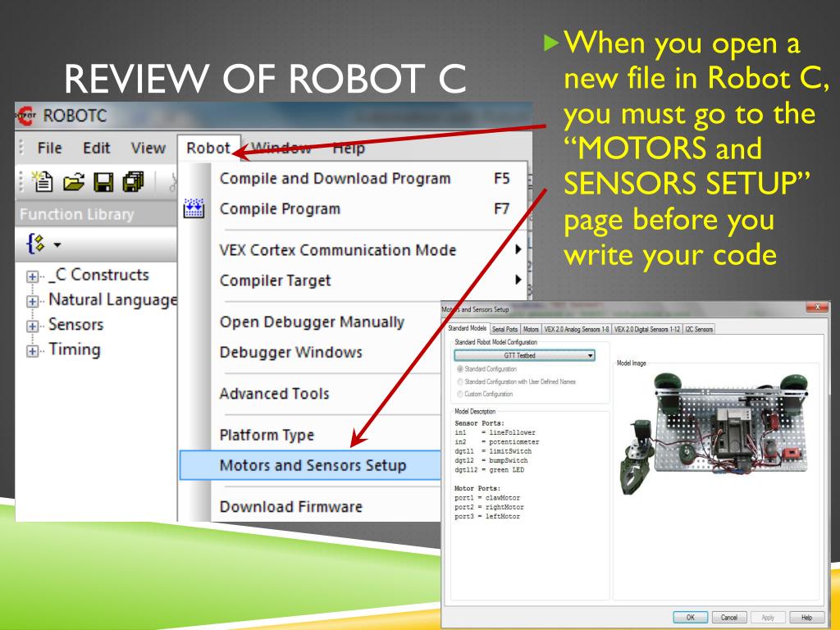Screen dimensions: 840x630
Task: Open the File menu
Action: tap(49, 148)
